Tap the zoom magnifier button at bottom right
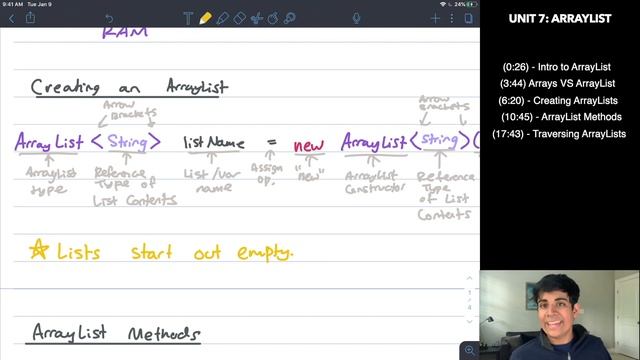This screenshot has width=640, height=360. (469, 350)
